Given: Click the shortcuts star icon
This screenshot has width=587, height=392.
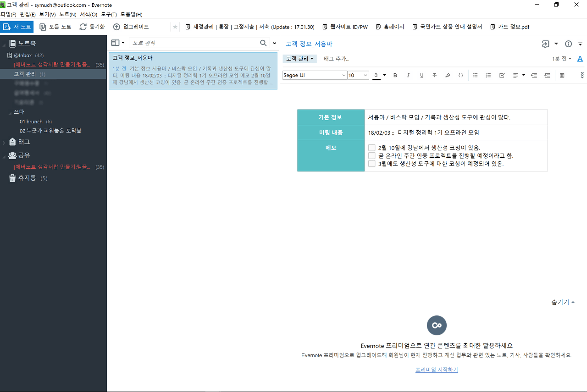Looking at the screenshot, I should coord(175,27).
